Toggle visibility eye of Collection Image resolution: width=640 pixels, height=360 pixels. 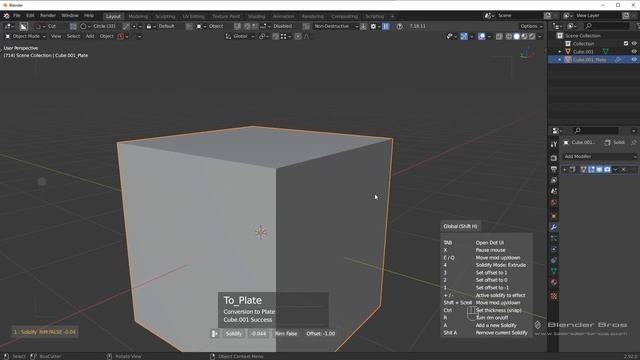(x=634, y=44)
